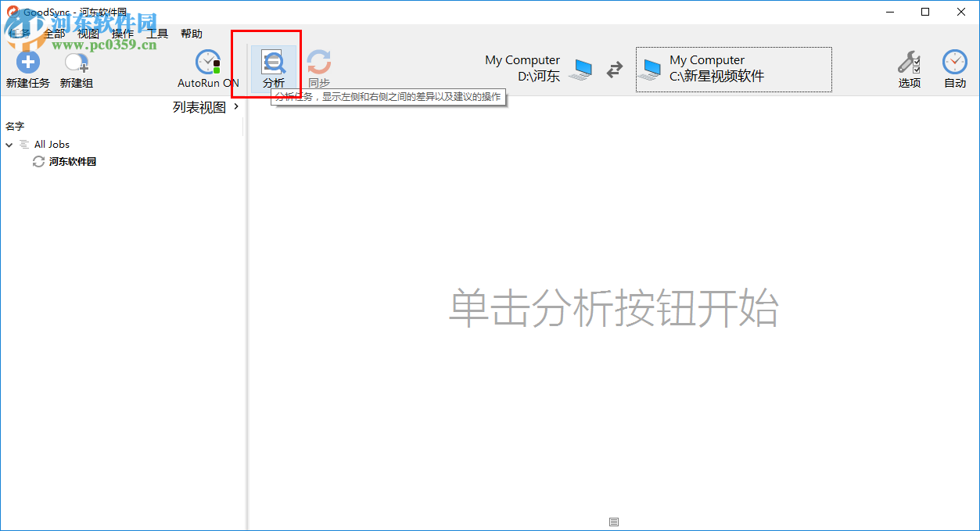
Task: Collapse the All Jobs tree node
Action: coord(9,144)
